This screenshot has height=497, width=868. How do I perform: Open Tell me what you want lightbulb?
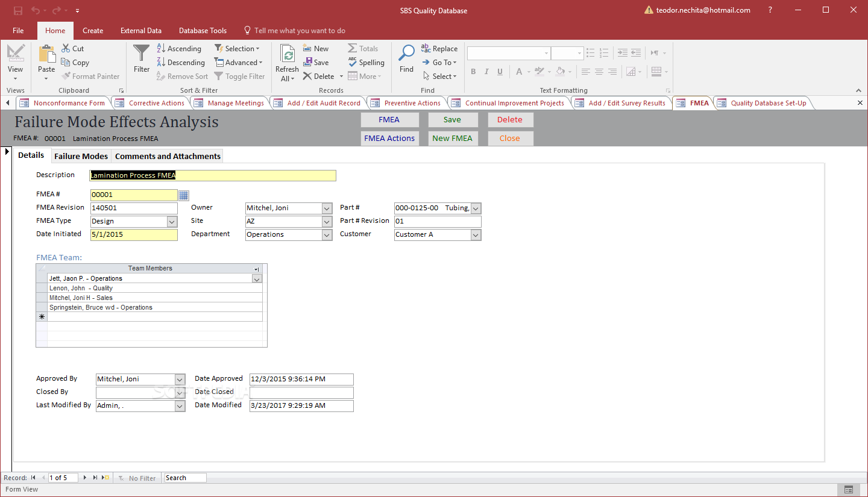(247, 31)
